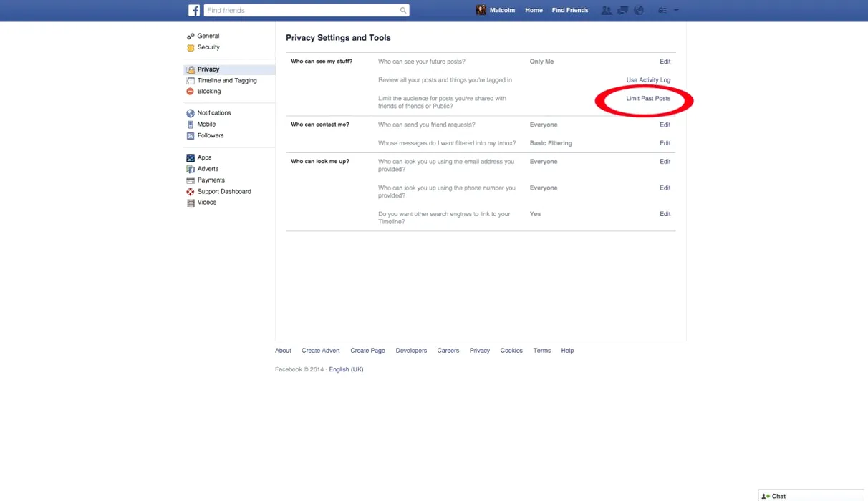This screenshot has width=868, height=501.
Task: Click the Limit Past Posts link
Action: click(648, 99)
